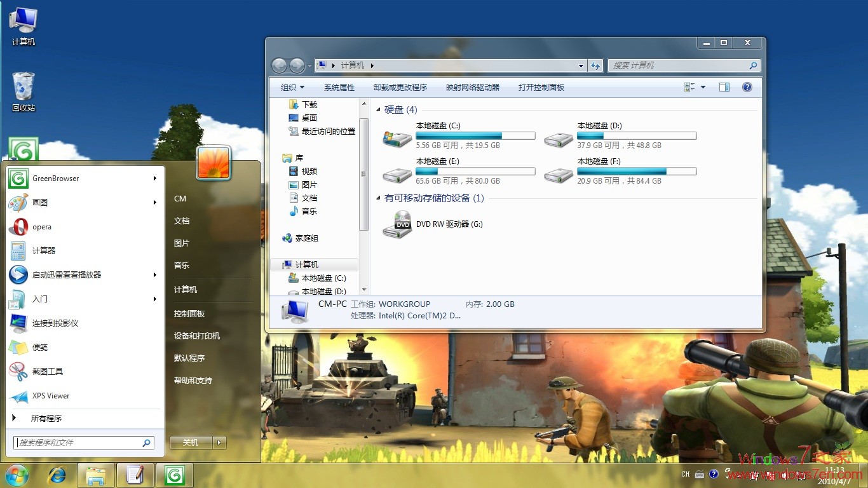Open 音乐 in start menu right pane
This screenshot has height=488, width=868.
(182, 266)
